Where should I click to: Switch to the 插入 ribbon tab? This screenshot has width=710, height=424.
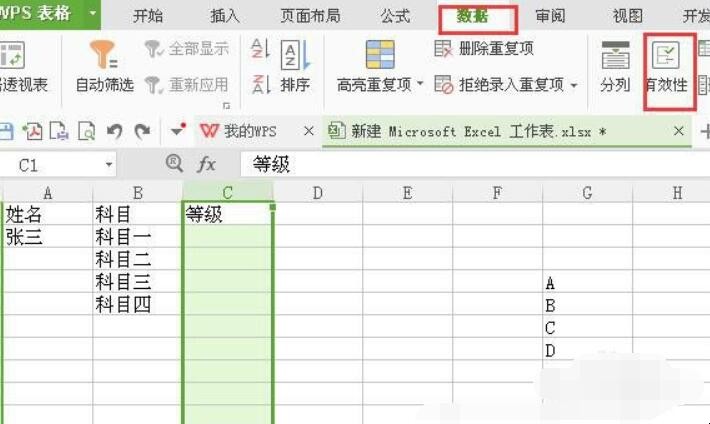[225, 16]
